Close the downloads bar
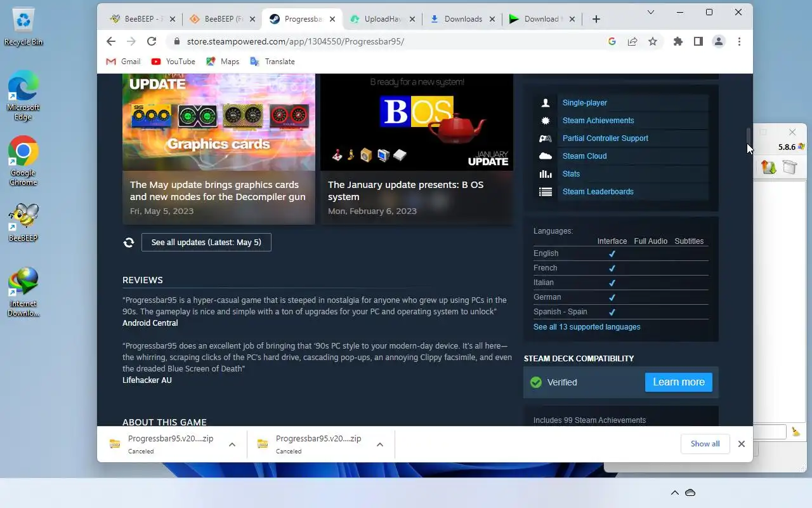 741,444
